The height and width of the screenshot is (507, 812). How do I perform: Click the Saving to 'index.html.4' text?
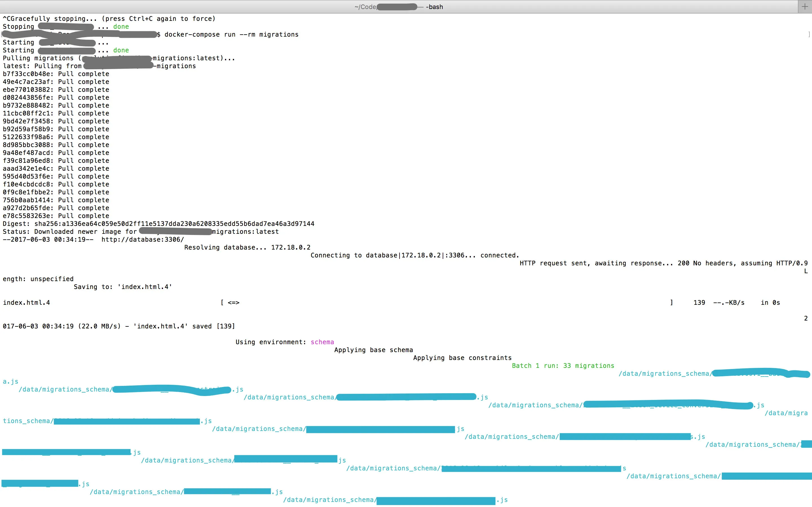point(123,287)
